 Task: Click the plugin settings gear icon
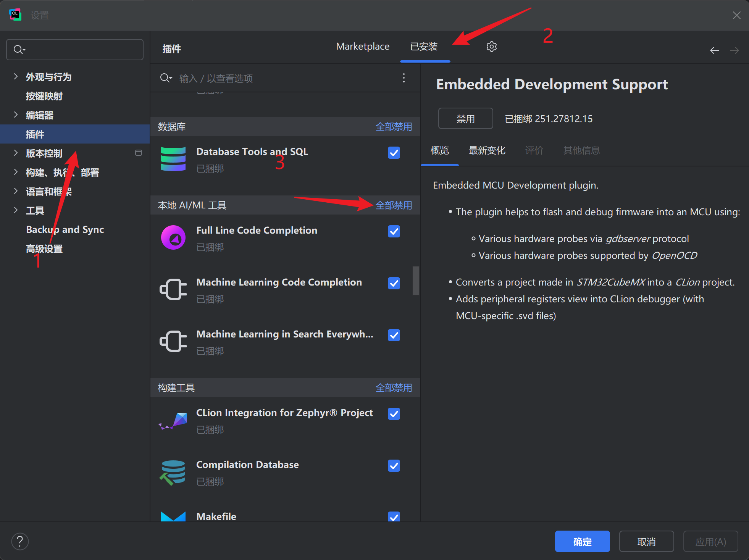click(491, 47)
